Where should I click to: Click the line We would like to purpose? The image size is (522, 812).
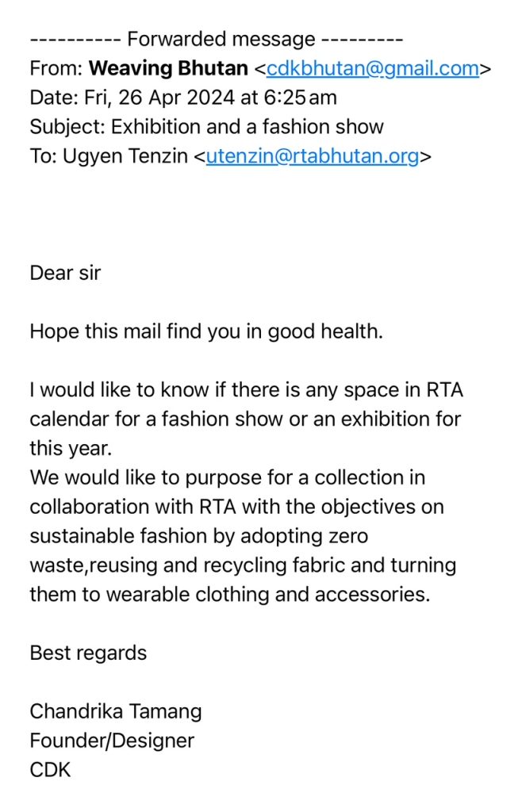(x=228, y=477)
